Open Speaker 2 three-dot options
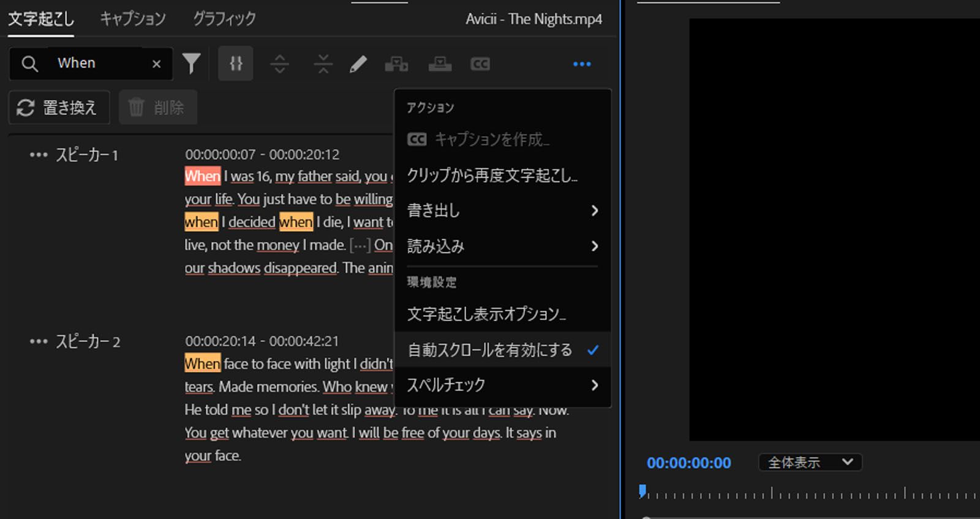The width and height of the screenshot is (980, 519). pyautogui.click(x=39, y=341)
